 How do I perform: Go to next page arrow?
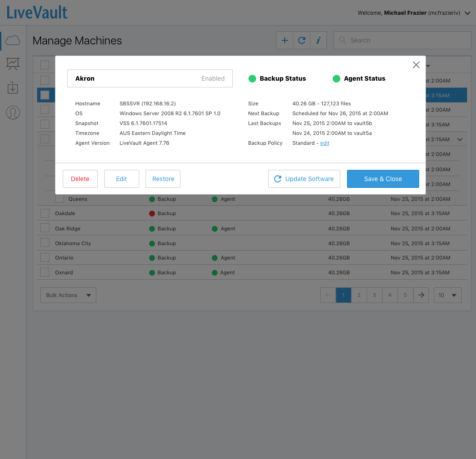click(x=421, y=295)
